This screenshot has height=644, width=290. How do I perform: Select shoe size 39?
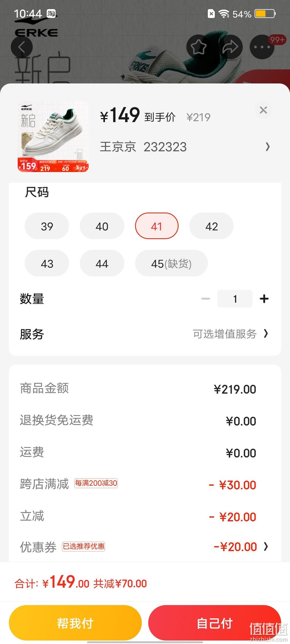(x=47, y=226)
